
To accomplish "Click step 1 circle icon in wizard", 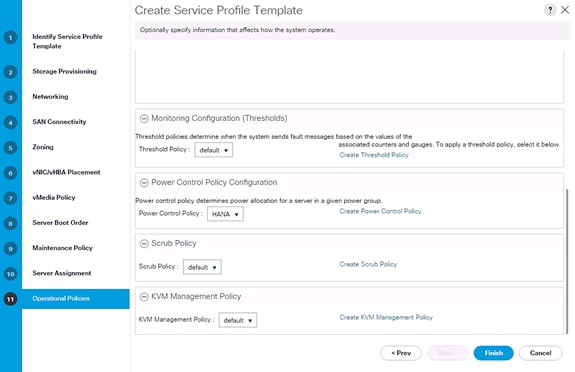I will 10,38.
